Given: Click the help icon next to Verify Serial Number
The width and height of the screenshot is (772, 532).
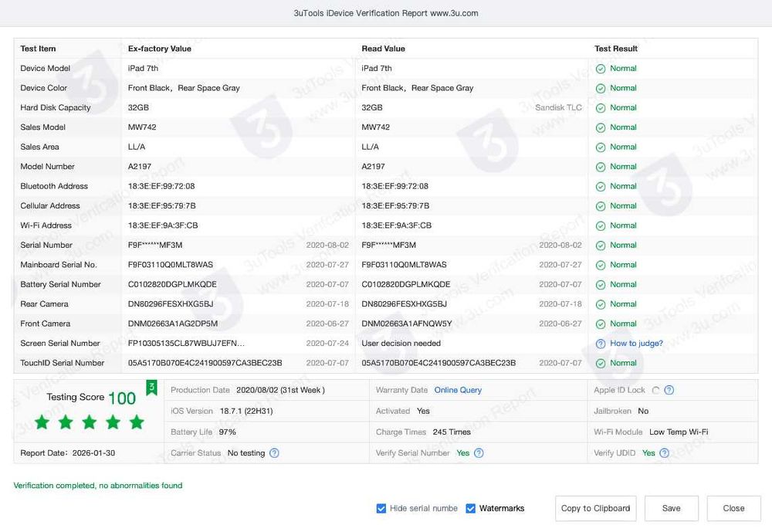Looking at the screenshot, I should click(479, 452).
